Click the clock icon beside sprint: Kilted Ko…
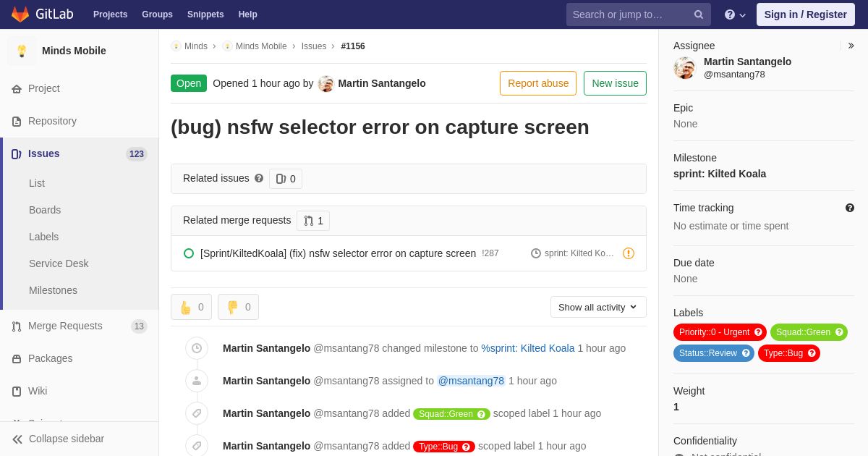 click(536, 253)
